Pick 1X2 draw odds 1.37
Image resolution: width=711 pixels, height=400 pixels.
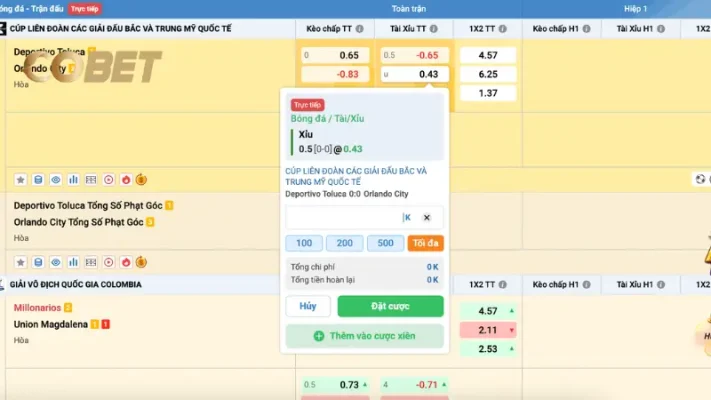[x=488, y=93]
